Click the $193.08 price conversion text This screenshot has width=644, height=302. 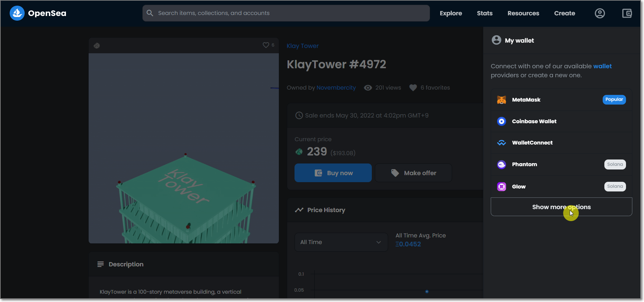(343, 153)
